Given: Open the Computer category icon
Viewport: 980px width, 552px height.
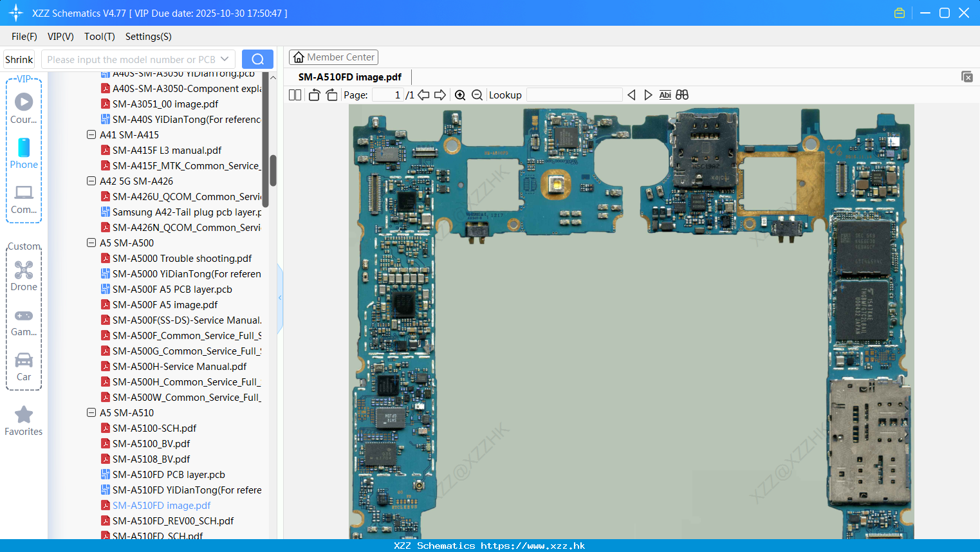Looking at the screenshot, I should pos(24,199).
